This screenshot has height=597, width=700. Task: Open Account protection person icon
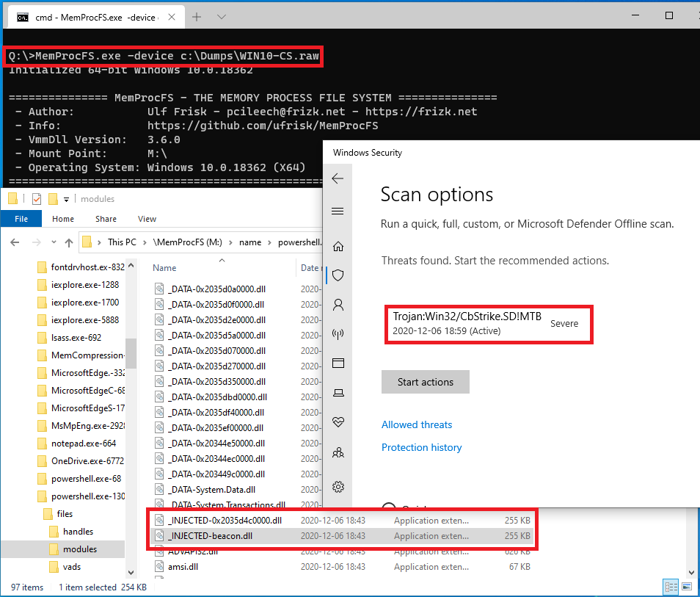click(338, 305)
